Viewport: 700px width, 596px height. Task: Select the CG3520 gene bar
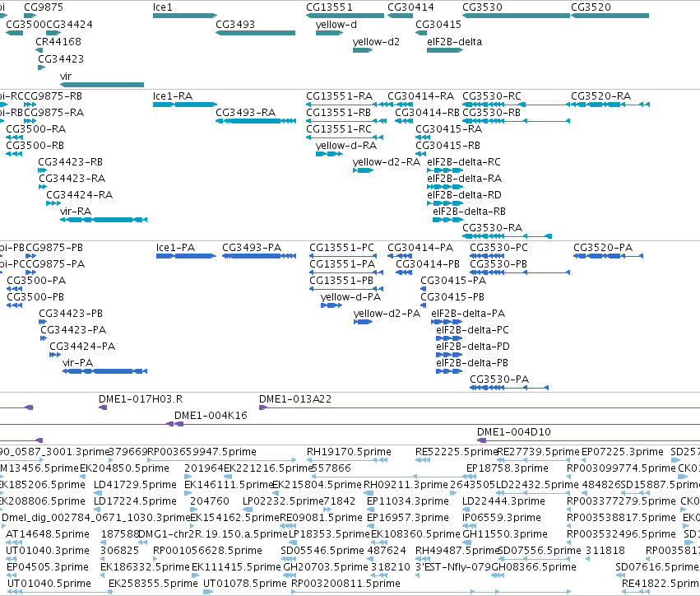610,16
